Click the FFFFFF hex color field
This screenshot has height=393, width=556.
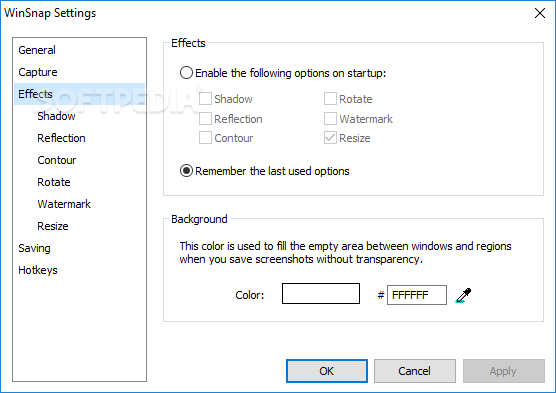click(x=417, y=295)
